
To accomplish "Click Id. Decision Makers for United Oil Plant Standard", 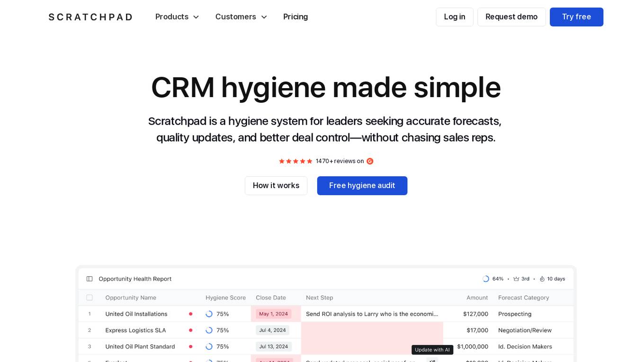I will coord(525,346).
